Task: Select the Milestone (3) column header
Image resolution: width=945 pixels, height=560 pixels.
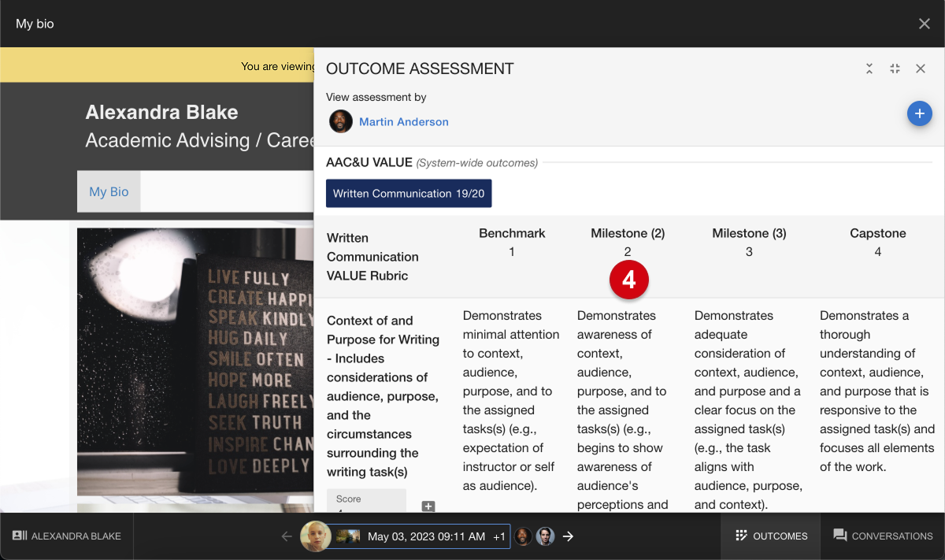Action: (x=749, y=243)
